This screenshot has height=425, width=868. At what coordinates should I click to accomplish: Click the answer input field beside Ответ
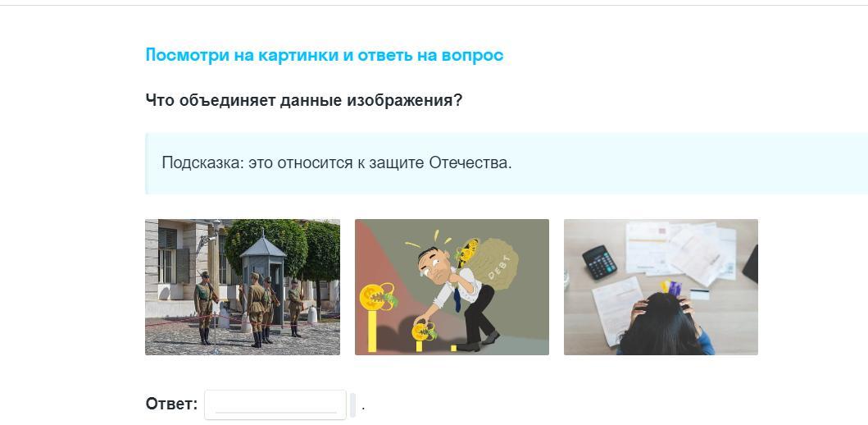coord(275,405)
